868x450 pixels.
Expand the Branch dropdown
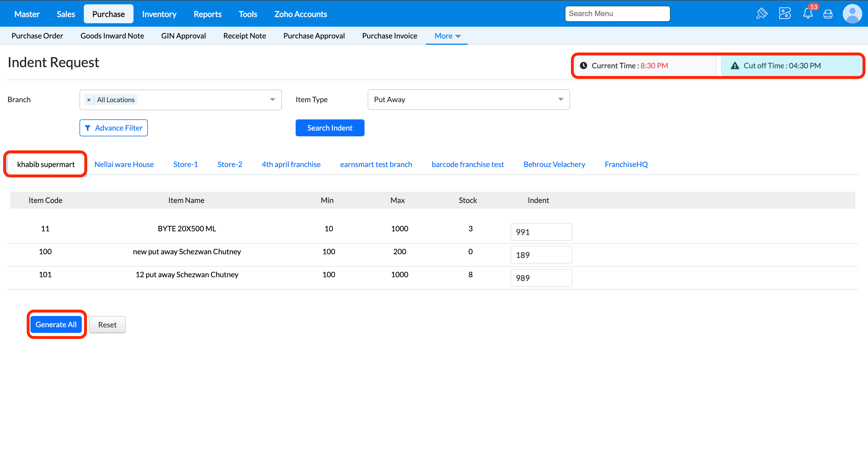coord(272,100)
